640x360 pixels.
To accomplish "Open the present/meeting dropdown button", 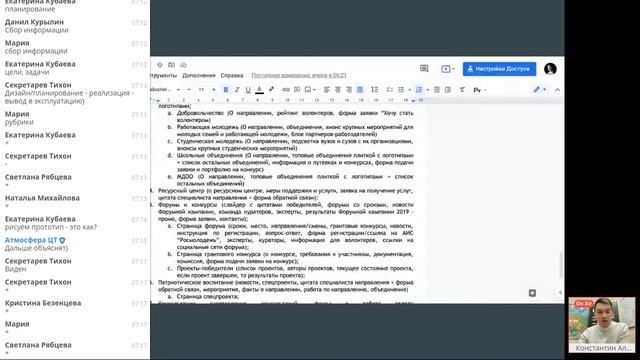I will (x=448, y=69).
